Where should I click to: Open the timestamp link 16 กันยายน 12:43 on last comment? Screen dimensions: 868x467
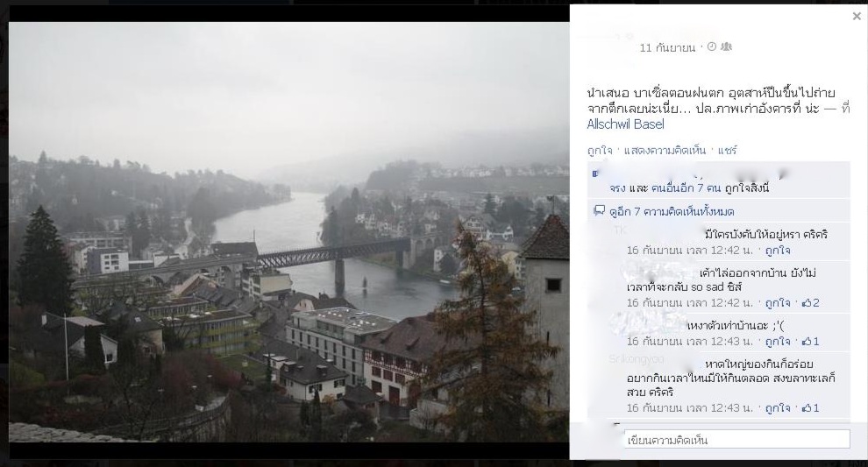point(690,408)
